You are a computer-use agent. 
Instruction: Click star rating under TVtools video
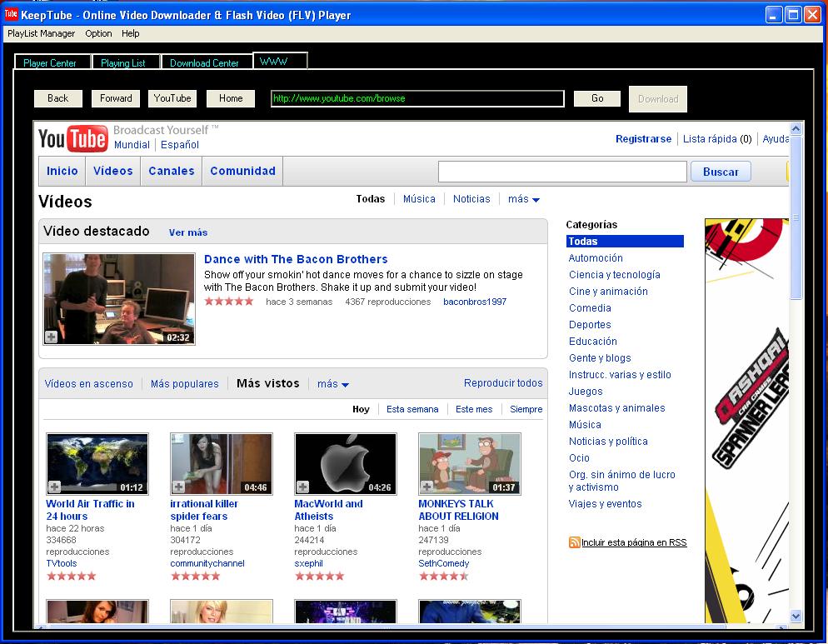point(72,576)
